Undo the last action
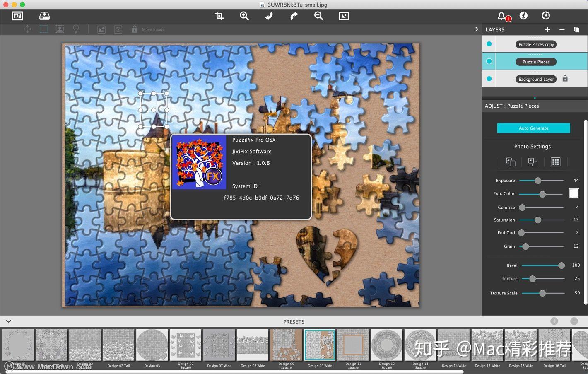This screenshot has height=374, width=588. 269,16
